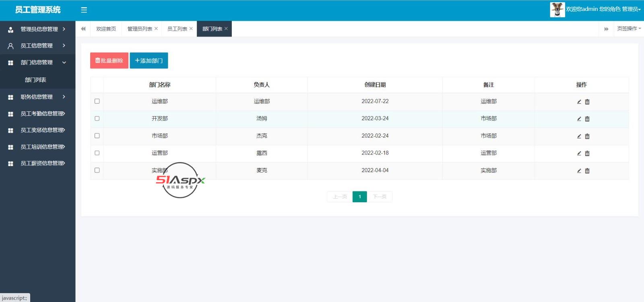
Task: Click edit pencil icon for 运维部 row
Action: (579, 102)
